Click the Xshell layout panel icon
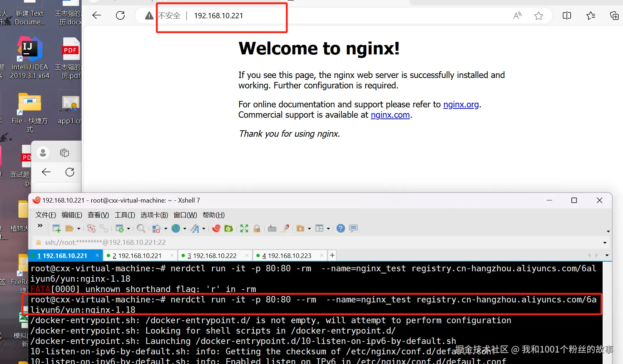 point(319,228)
